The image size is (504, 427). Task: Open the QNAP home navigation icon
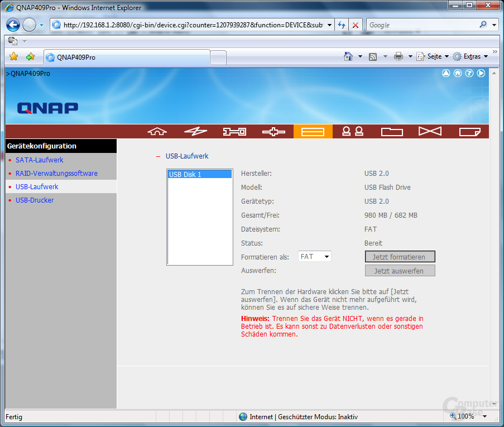click(157, 131)
